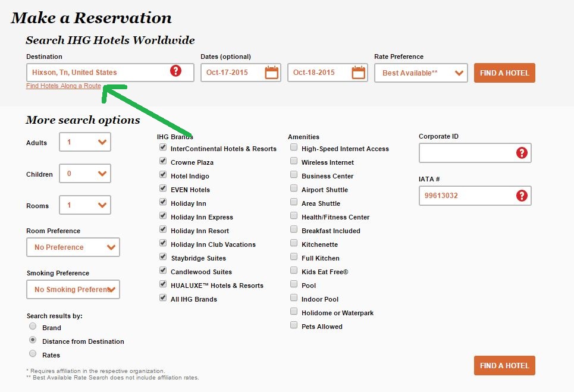Select the Rates sort radio button
The height and width of the screenshot is (392, 574).
[33, 354]
